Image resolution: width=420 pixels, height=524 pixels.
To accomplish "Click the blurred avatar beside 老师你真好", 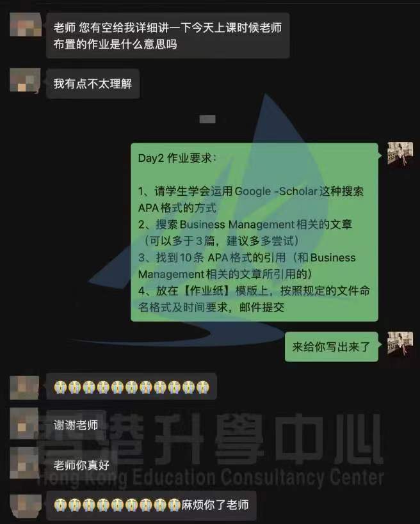I will [x=24, y=464].
